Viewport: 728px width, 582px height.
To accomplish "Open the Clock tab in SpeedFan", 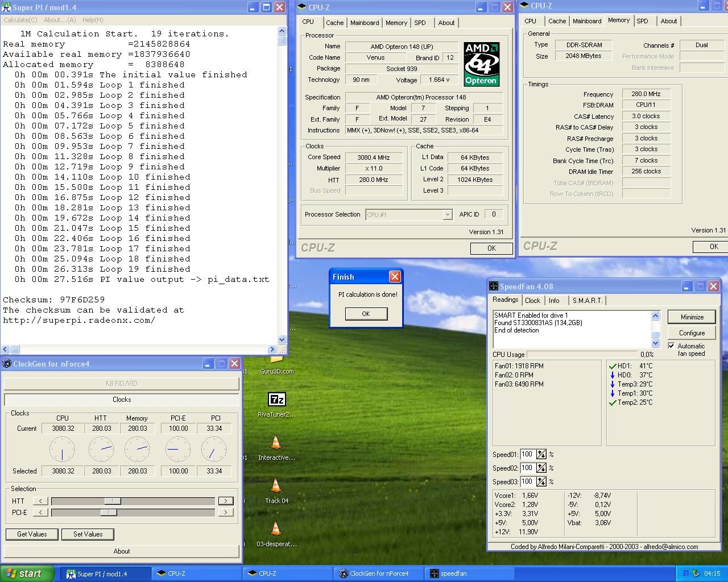I will coord(533,301).
